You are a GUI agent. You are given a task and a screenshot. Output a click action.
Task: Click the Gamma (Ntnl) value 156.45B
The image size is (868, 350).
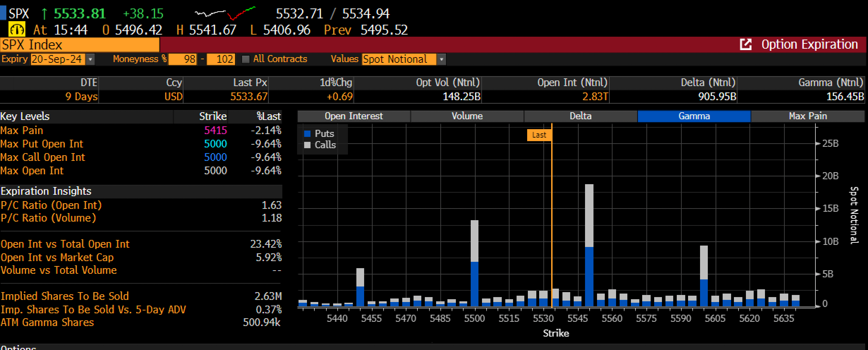845,97
